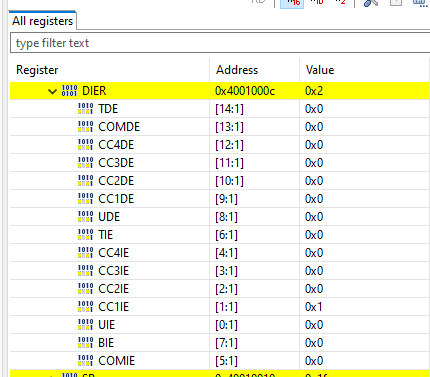The width and height of the screenshot is (430, 377).
Task: Select address cell [9:1]
Action: (x=226, y=199)
